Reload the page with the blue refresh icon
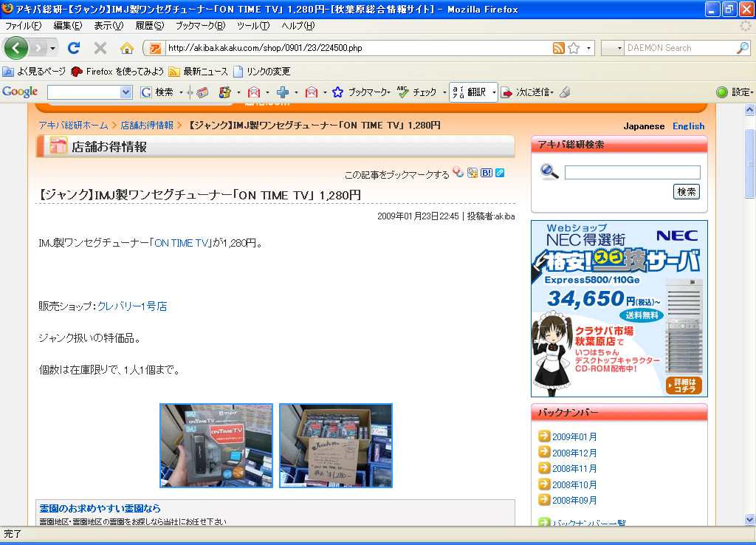 74,48
